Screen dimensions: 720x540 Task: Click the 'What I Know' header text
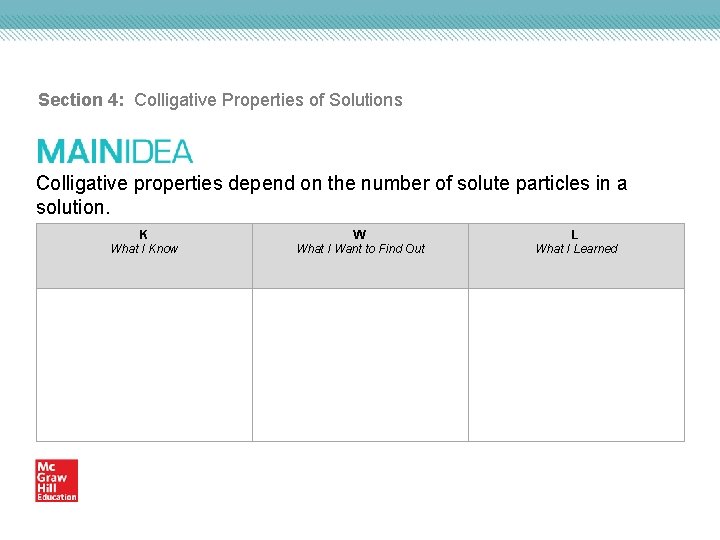pos(144,249)
